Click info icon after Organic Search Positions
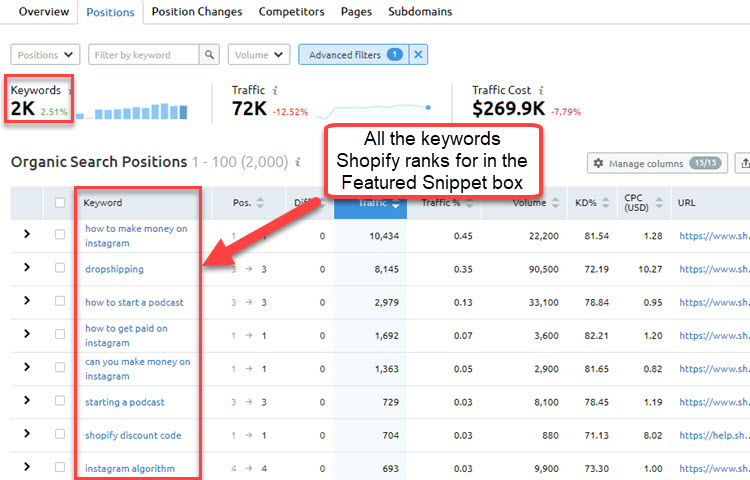This screenshot has height=480, width=750. (298, 162)
